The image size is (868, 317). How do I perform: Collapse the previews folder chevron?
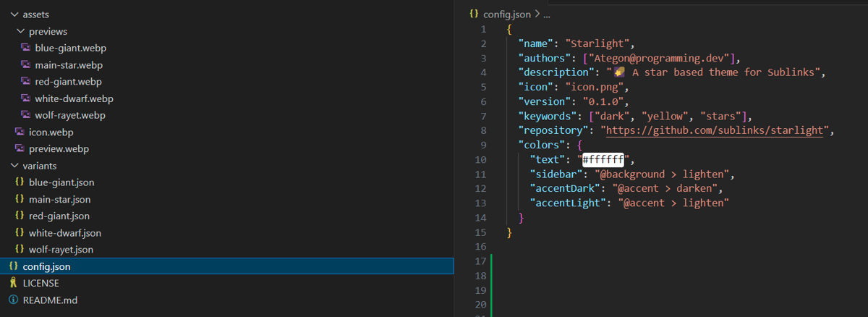20,32
